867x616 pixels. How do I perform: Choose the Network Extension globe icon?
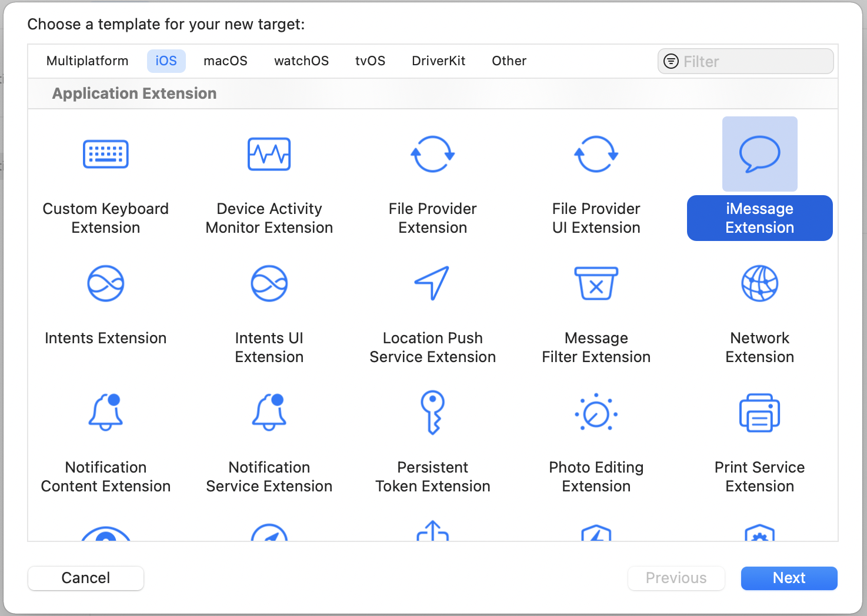pyautogui.click(x=759, y=283)
